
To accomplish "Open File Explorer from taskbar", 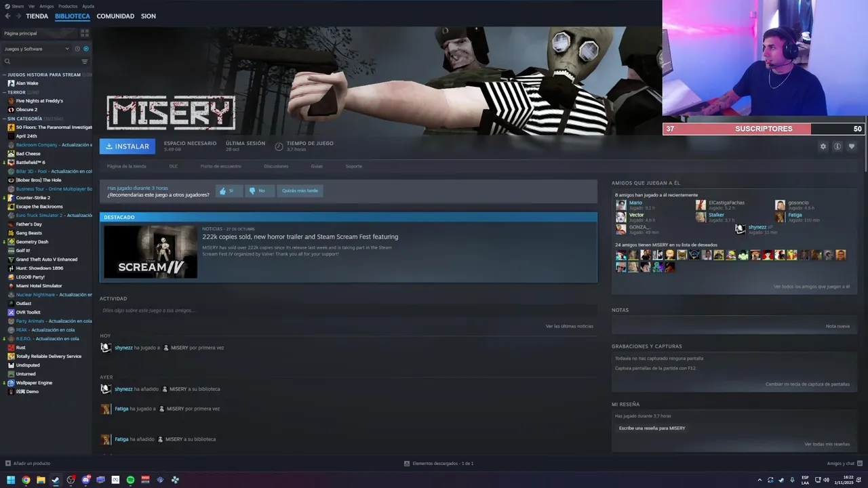I will 41,480.
